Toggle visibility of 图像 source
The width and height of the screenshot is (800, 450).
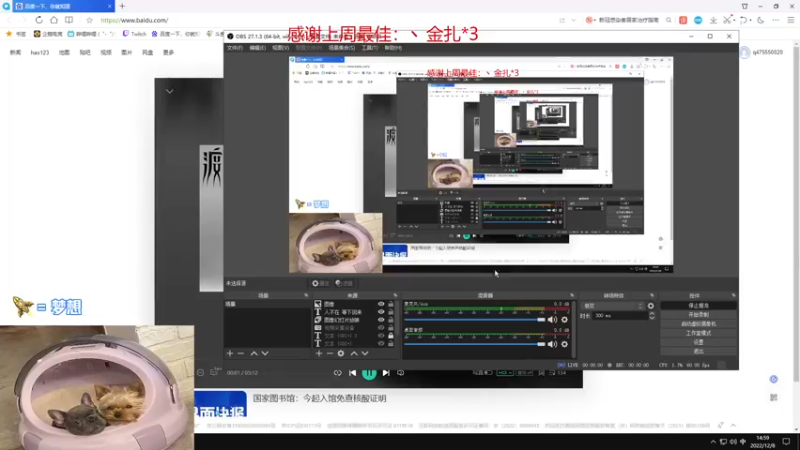click(x=381, y=304)
